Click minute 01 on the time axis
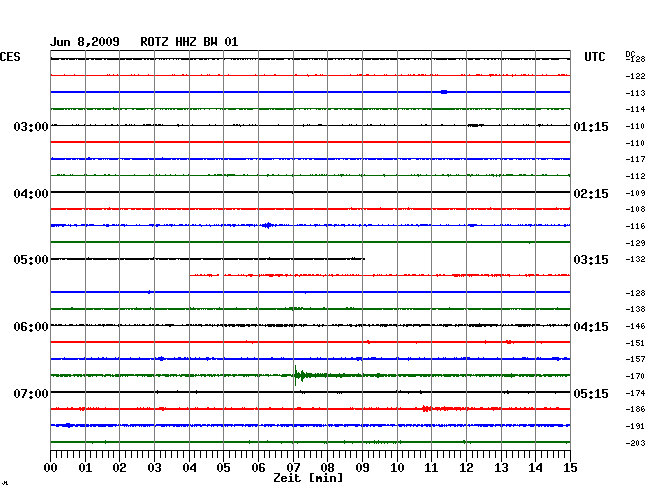The height and width of the screenshot is (494, 650). (85, 468)
